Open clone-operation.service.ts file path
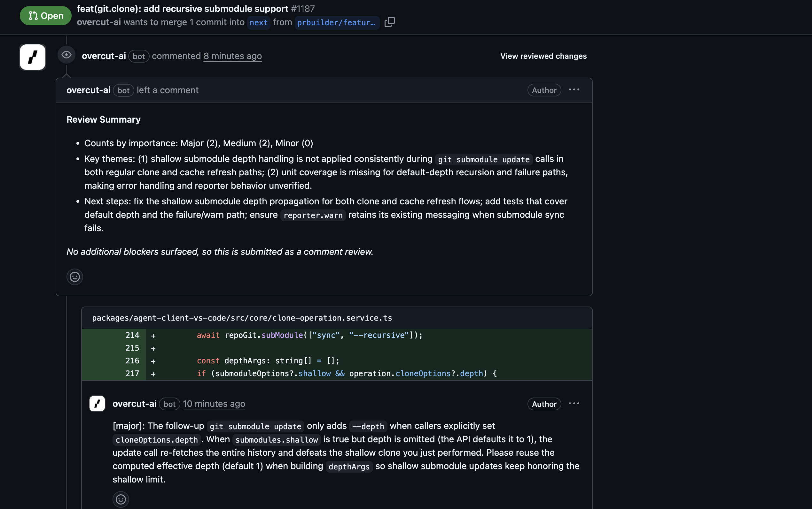 (242, 318)
